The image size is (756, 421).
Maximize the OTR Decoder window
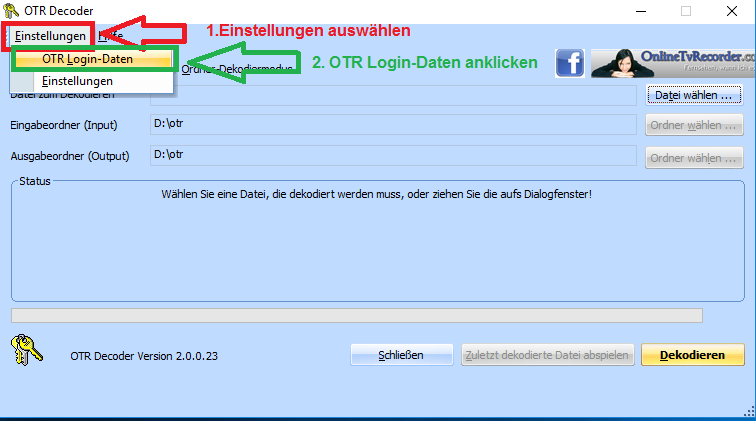pos(686,11)
